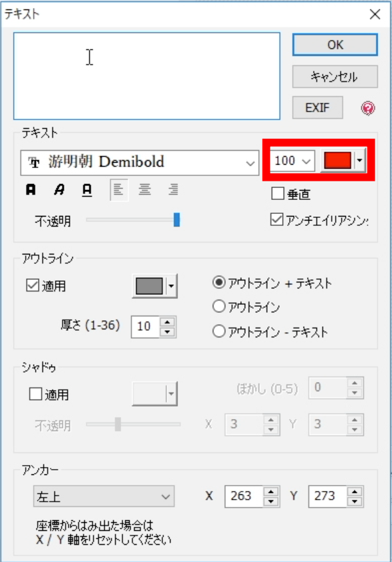Increase outline thickness with up arrow
The height and width of the screenshot is (562, 392).
(x=167, y=321)
